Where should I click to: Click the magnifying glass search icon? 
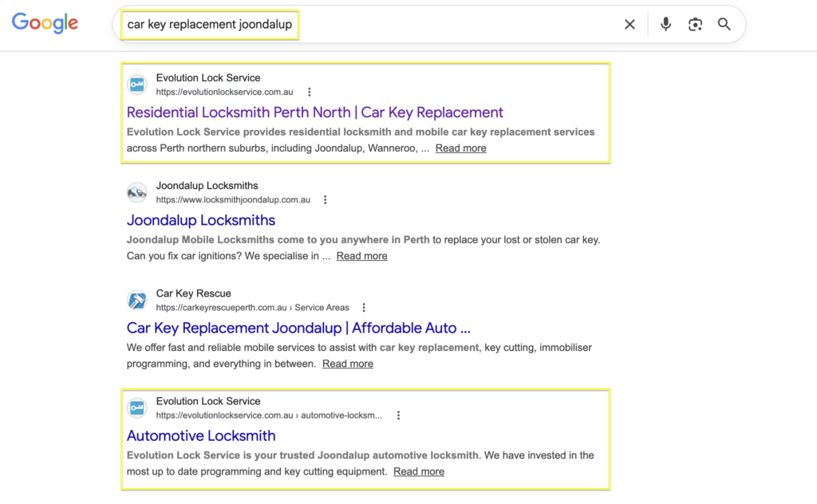point(724,25)
